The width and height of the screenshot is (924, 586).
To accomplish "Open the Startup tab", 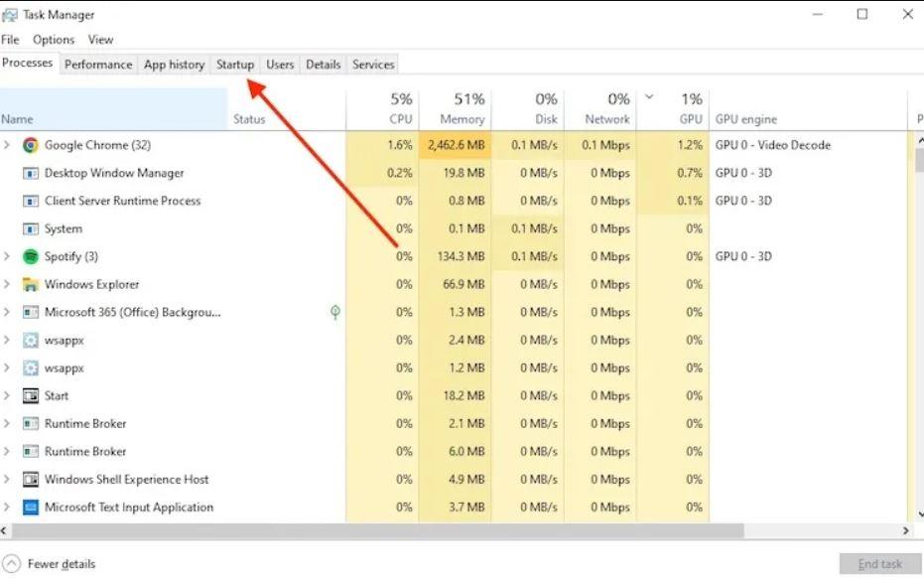I will click(x=235, y=65).
